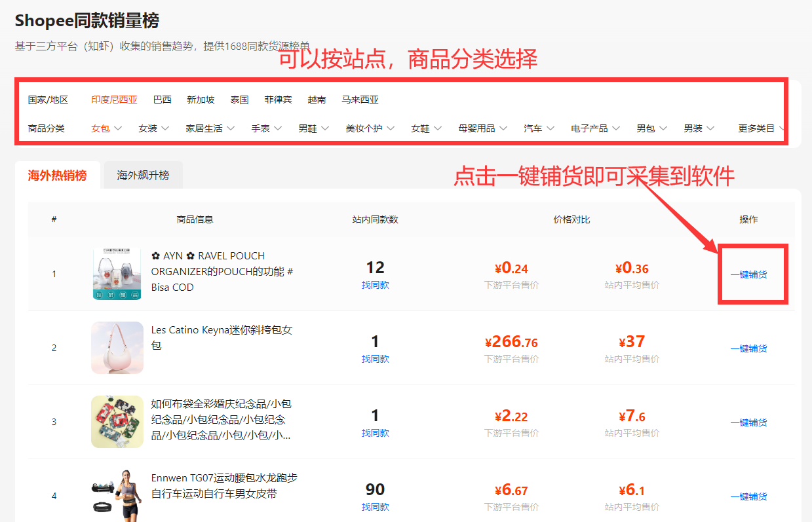Click the ¥7.6 average site price
812x522 pixels.
632,416
